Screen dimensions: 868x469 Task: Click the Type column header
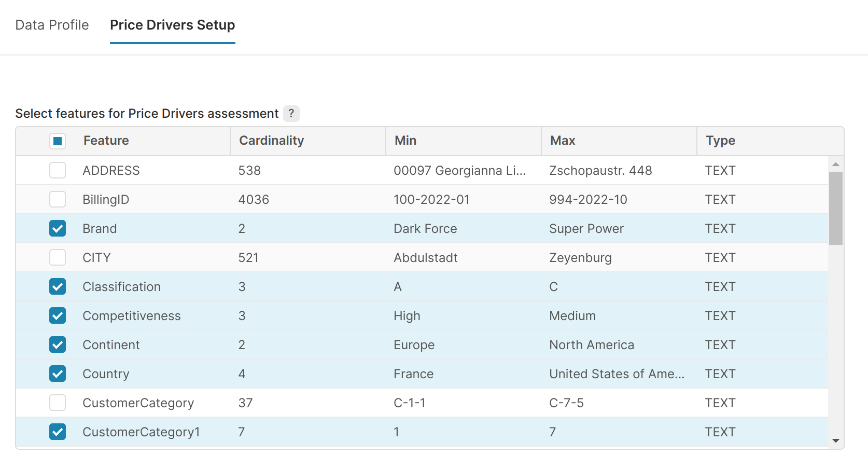[720, 141]
